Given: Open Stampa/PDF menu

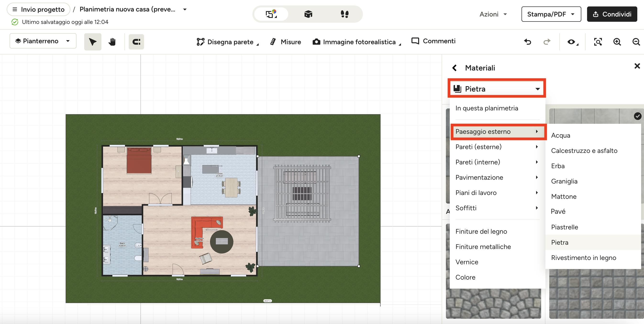Looking at the screenshot, I should (551, 14).
